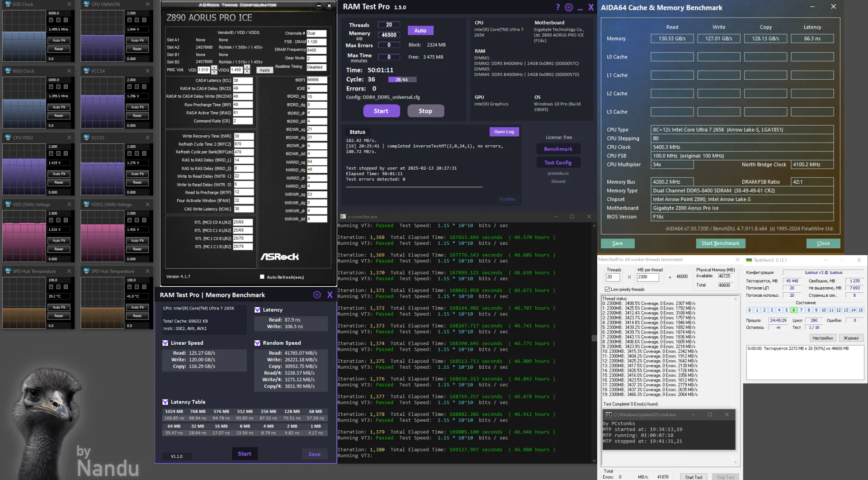
Task: Increase VDD voltage with up stepper arrow
Action: 214,68
